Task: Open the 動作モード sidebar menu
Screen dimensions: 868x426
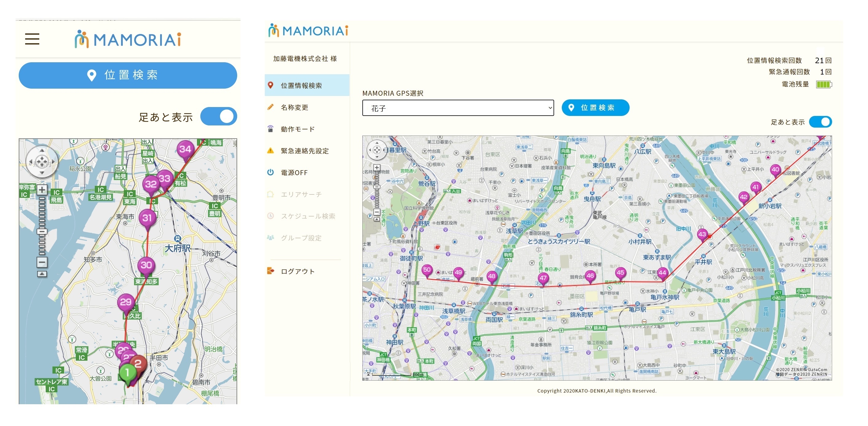Action: tap(298, 129)
